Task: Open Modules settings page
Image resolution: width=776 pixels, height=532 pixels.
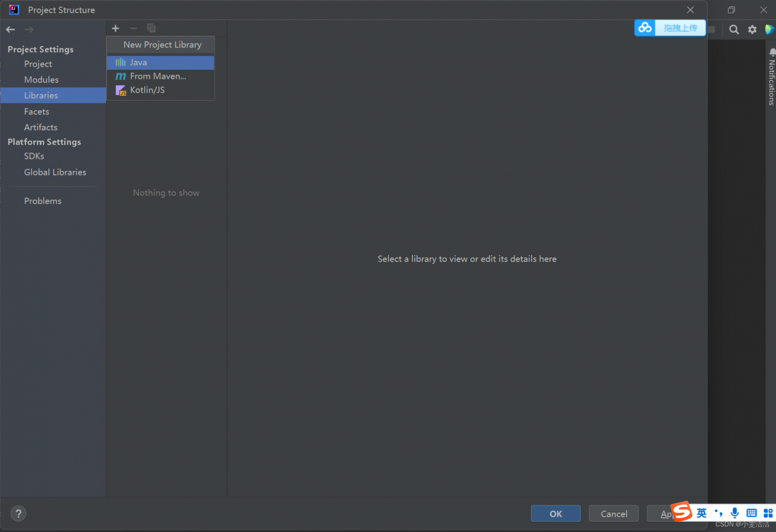Action: point(41,79)
